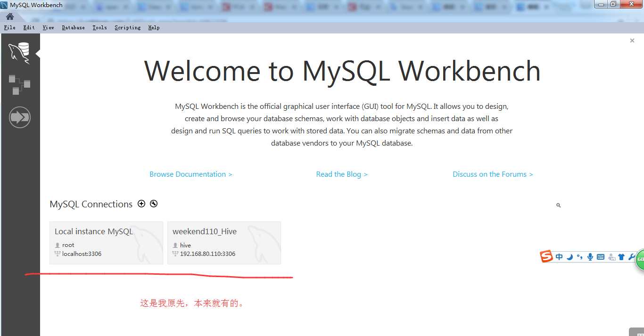Open the MySQL connections dolphin sidebar icon
This screenshot has height=336, width=644.
(19, 52)
